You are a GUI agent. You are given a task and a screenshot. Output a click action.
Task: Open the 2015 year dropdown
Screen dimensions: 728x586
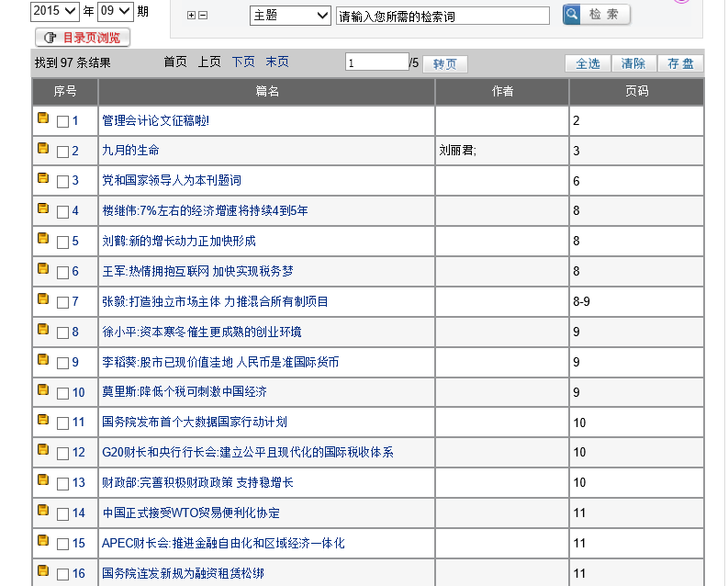55,11
